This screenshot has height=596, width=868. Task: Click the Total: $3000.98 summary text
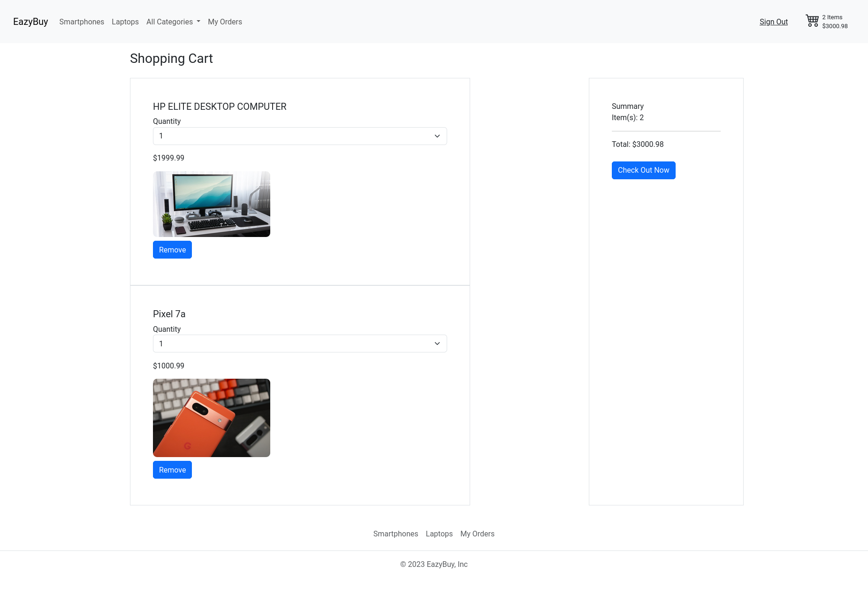click(638, 144)
